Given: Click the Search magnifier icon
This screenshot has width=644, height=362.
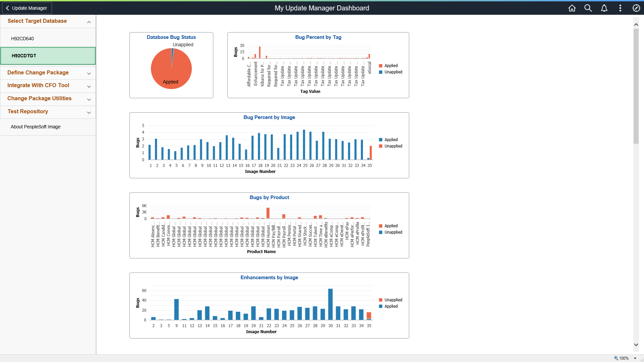Looking at the screenshot, I should point(588,8).
